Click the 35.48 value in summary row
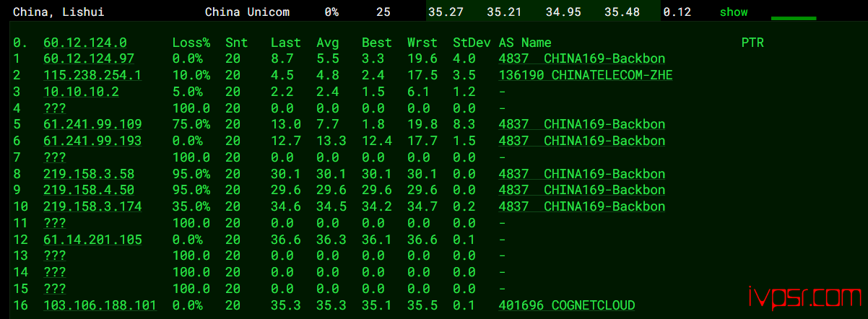 tap(623, 12)
